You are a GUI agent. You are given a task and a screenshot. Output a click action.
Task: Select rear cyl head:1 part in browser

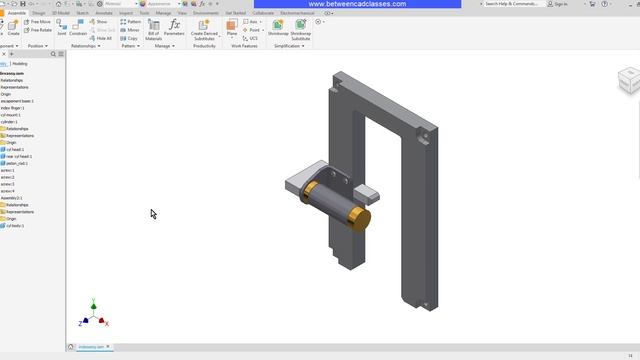16,156
